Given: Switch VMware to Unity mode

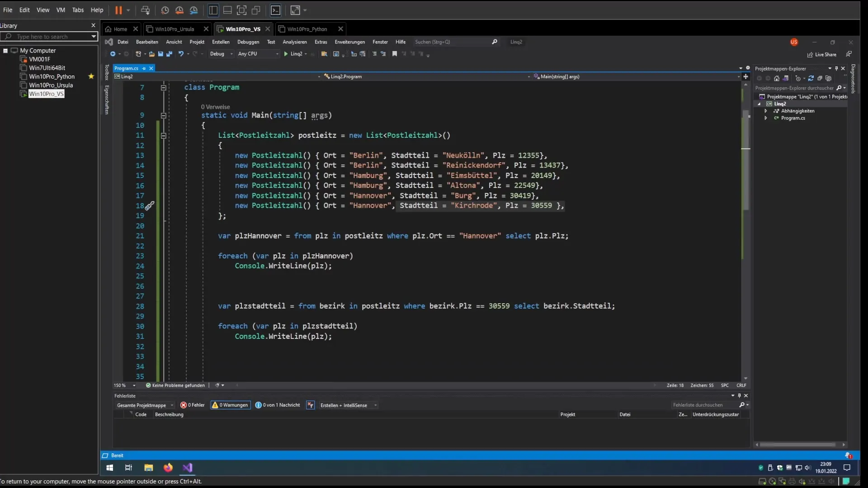Looking at the screenshot, I should tap(256, 10).
